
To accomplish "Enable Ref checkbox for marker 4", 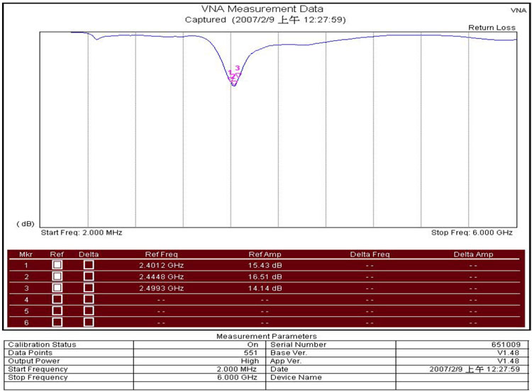I will (57, 299).
